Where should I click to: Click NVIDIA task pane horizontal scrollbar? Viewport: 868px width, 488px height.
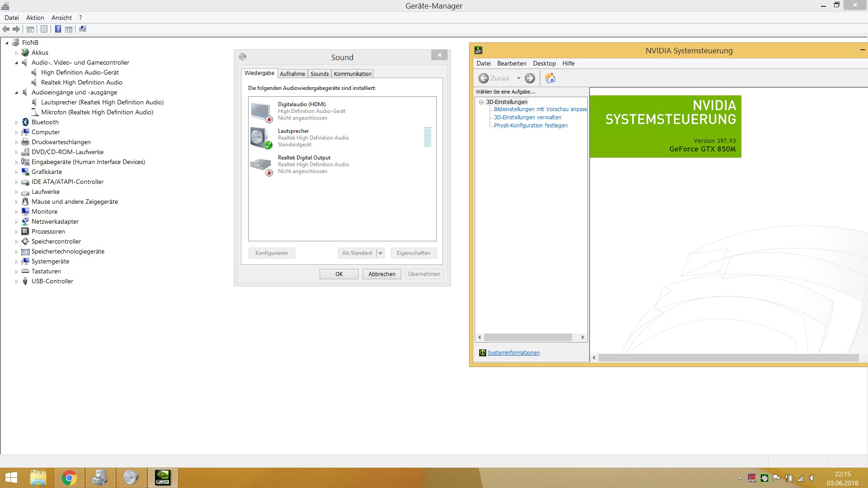coord(528,338)
